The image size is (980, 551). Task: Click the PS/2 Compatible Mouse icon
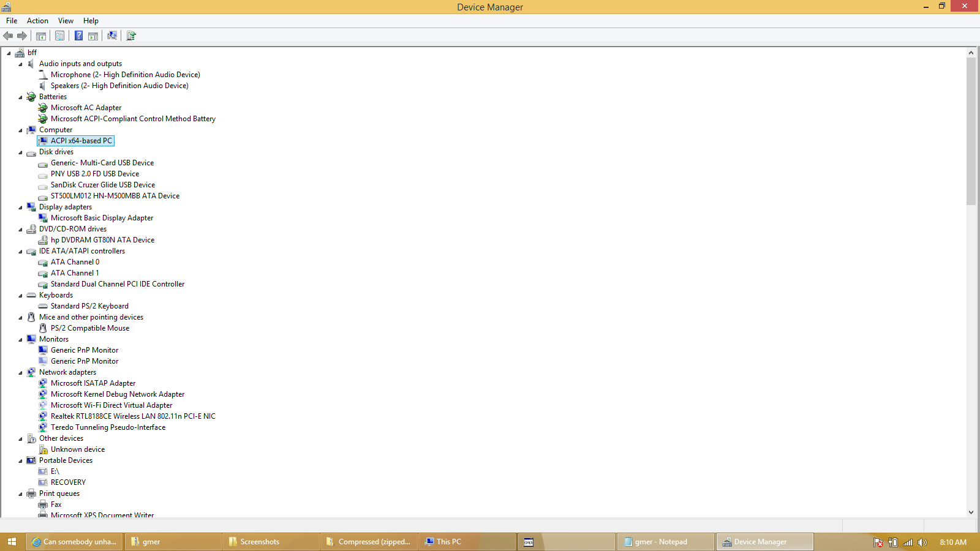pos(43,328)
